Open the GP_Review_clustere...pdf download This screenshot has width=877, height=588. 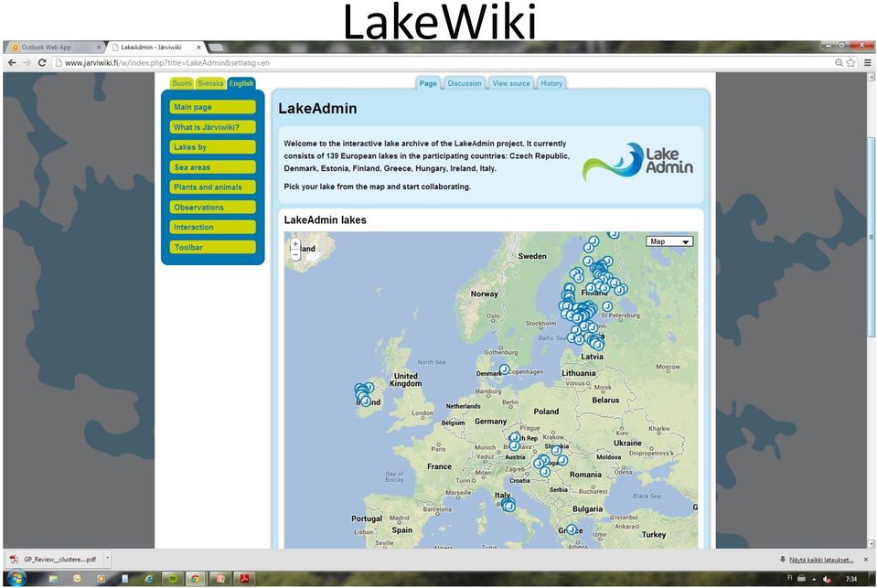click(55, 559)
